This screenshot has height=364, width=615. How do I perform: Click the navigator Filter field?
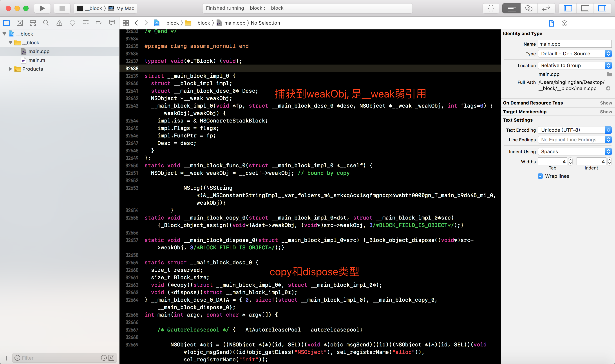click(58, 358)
